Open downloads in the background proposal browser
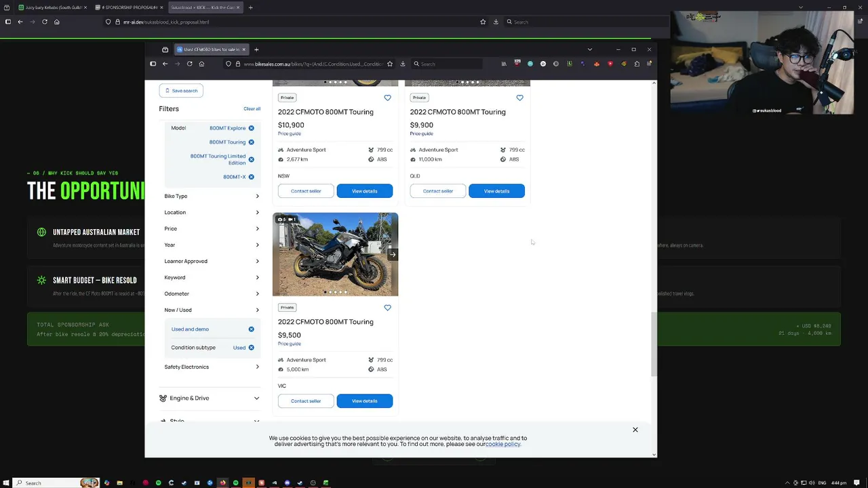This screenshot has height=488, width=868. coord(496,22)
